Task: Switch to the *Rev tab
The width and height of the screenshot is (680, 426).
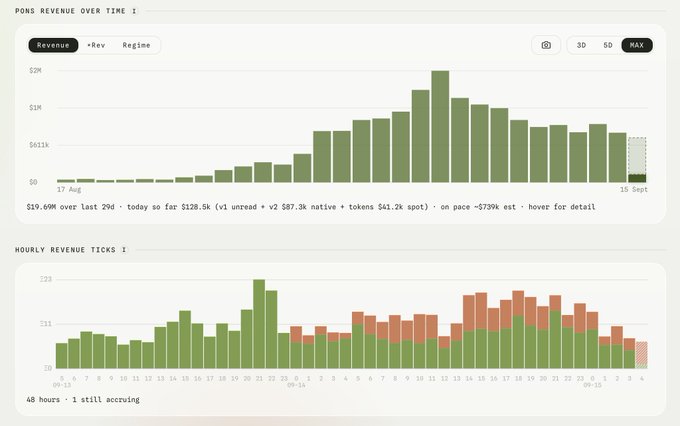Action: (x=96, y=45)
